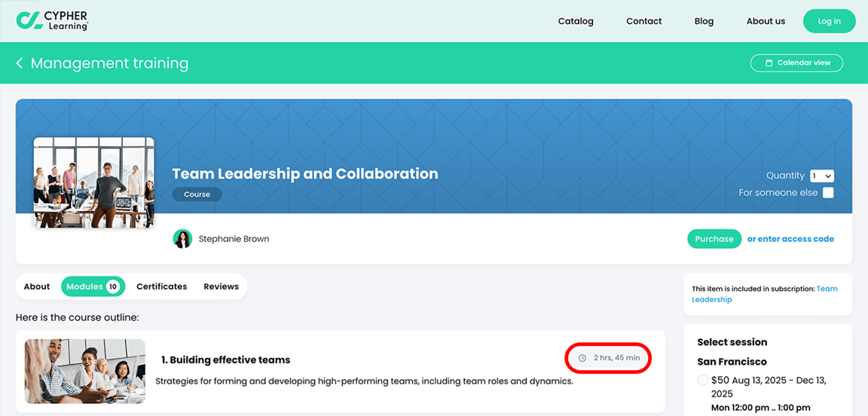Image resolution: width=868 pixels, height=416 pixels.
Task: Click Stephanie Brown's avatar picture
Action: [182, 239]
